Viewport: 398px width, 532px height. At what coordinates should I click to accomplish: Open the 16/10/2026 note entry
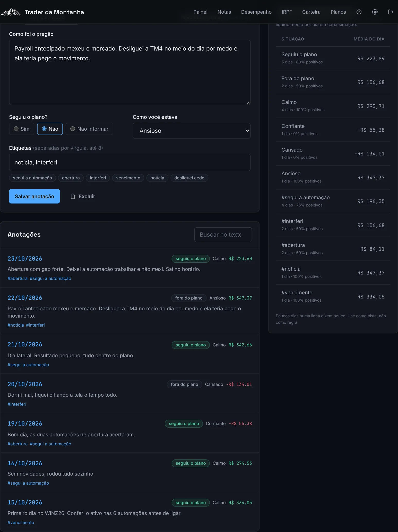coord(130,472)
